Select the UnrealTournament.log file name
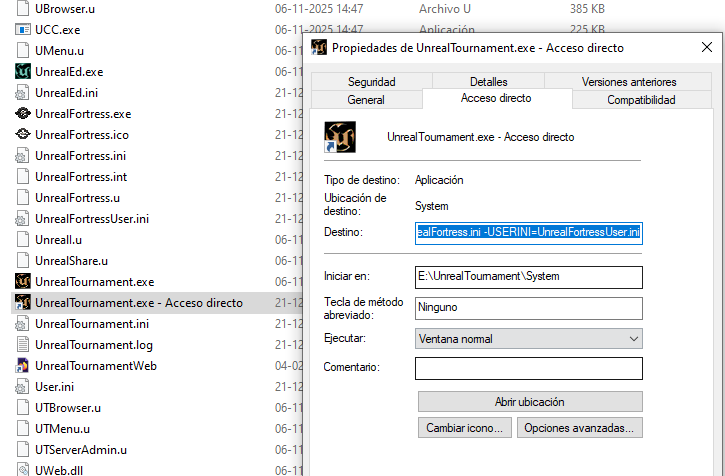The height and width of the screenshot is (476, 725). pos(94,345)
